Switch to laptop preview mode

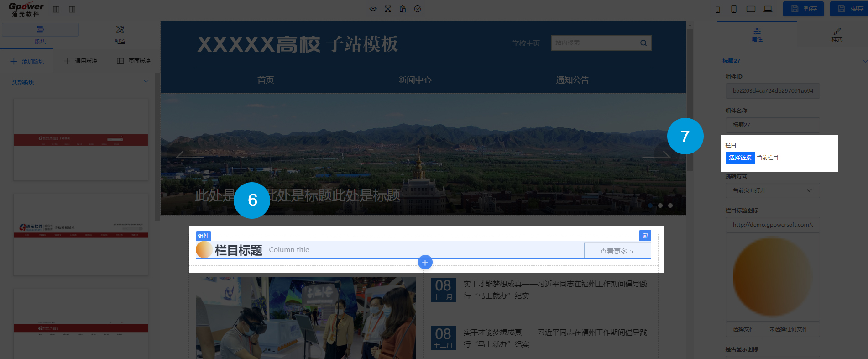pos(768,9)
